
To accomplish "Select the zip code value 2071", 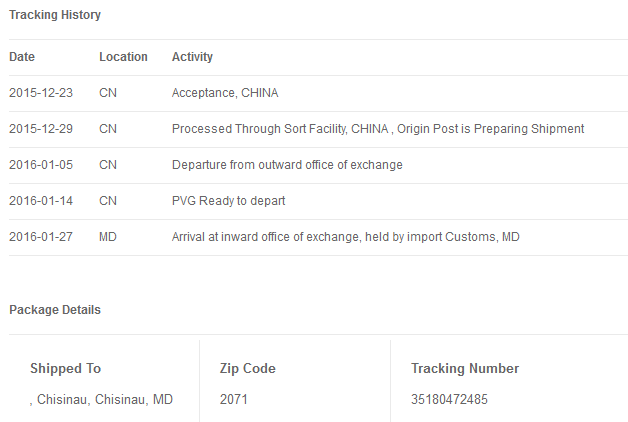I will point(233,400).
